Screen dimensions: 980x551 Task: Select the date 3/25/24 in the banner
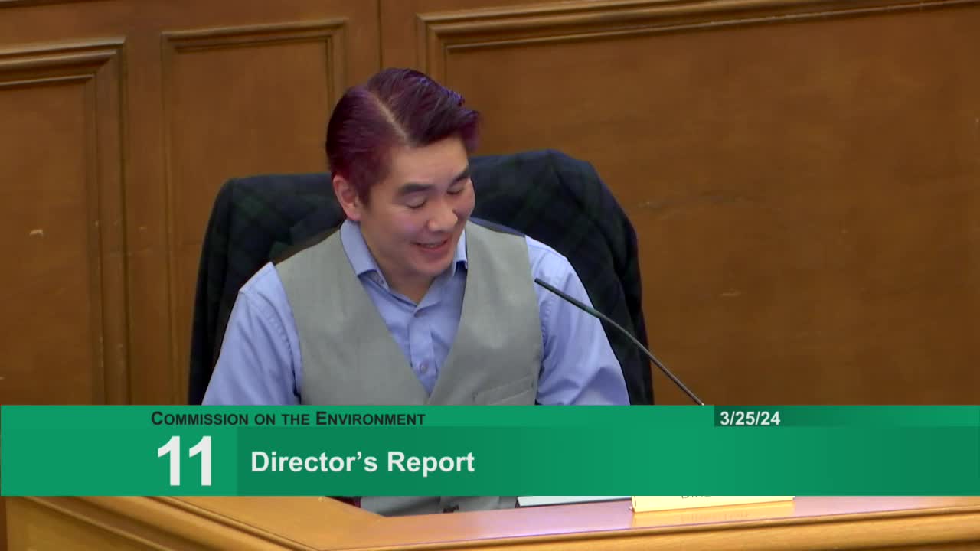click(x=750, y=419)
